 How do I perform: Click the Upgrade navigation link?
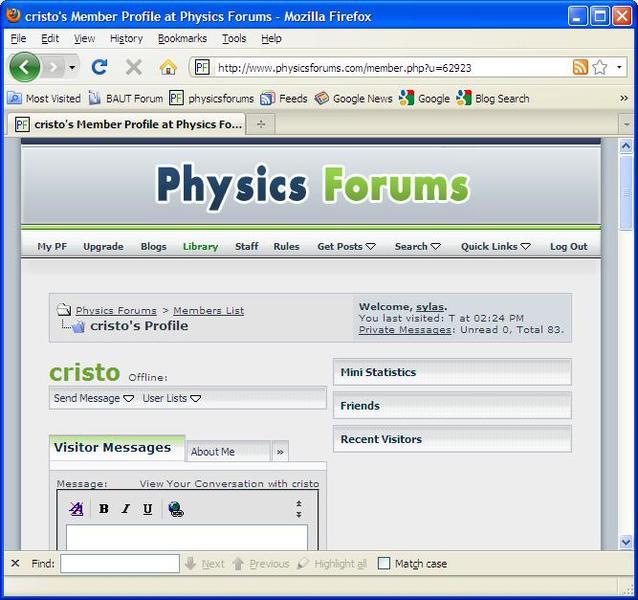(103, 247)
